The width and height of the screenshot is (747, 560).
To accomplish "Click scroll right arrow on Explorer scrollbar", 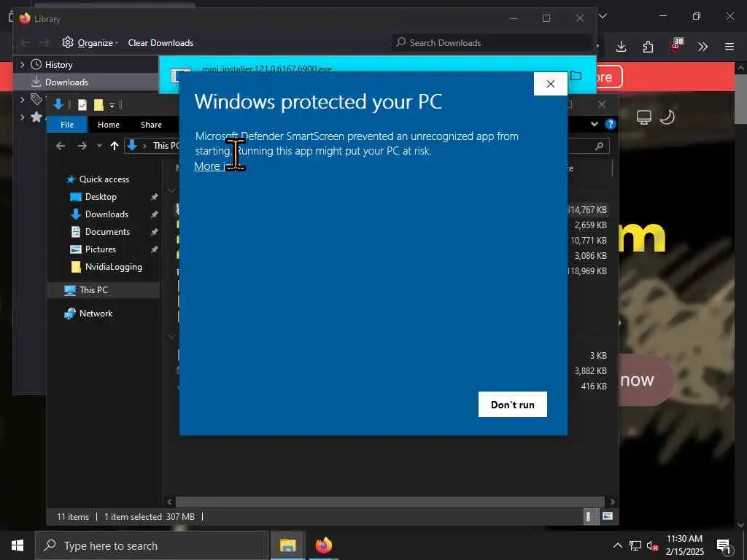I will (612, 502).
